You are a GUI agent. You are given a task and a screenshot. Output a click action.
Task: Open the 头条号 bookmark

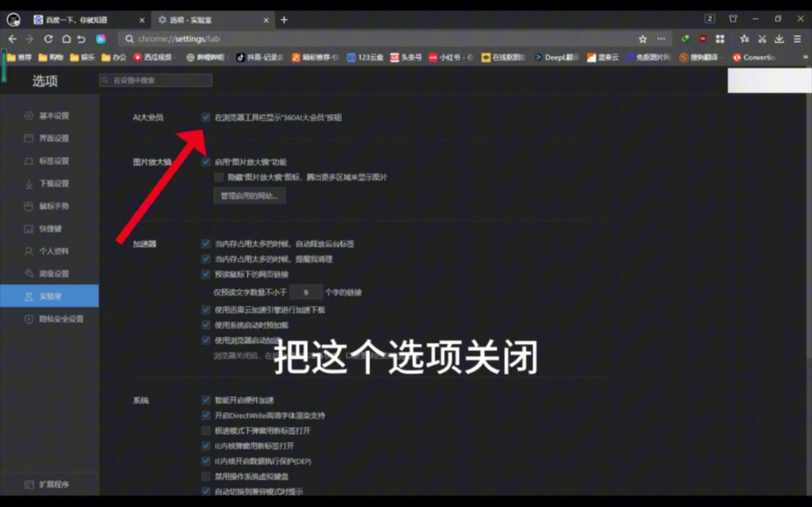click(406, 57)
